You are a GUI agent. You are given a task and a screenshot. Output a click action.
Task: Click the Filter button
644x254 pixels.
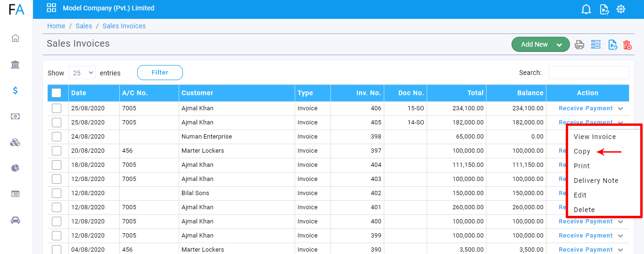click(x=160, y=73)
